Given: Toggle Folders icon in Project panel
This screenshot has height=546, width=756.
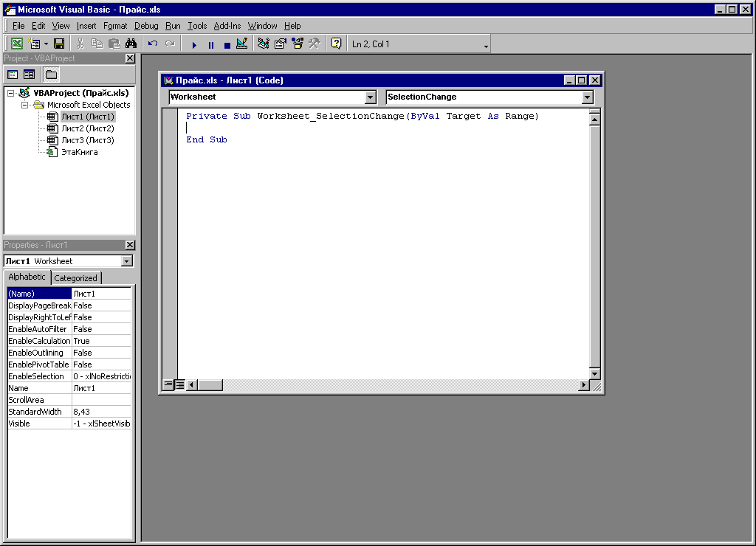Looking at the screenshot, I should point(51,75).
